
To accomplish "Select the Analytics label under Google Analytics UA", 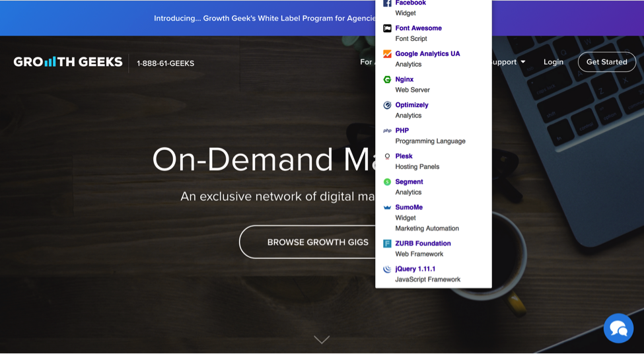I will click(408, 64).
